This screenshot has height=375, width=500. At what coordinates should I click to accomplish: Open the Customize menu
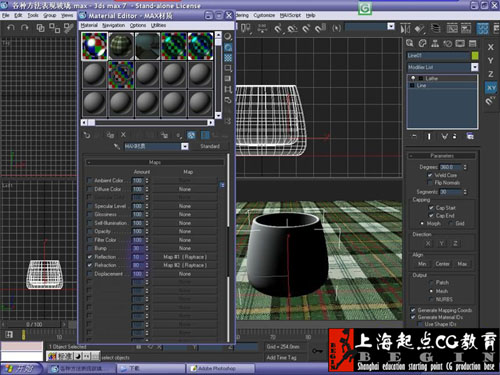pos(264,15)
